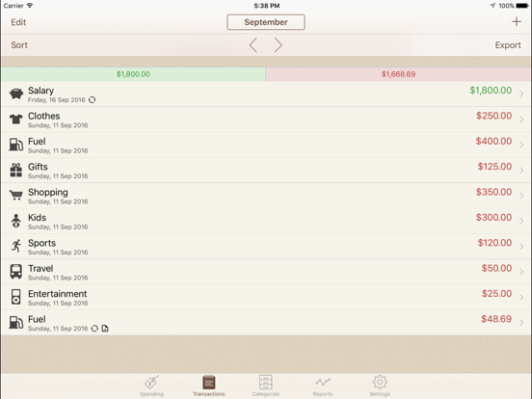Image resolution: width=532 pixels, height=399 pixels.
Task: Go to previous month with left arrow
Action: tap(253, 45)
